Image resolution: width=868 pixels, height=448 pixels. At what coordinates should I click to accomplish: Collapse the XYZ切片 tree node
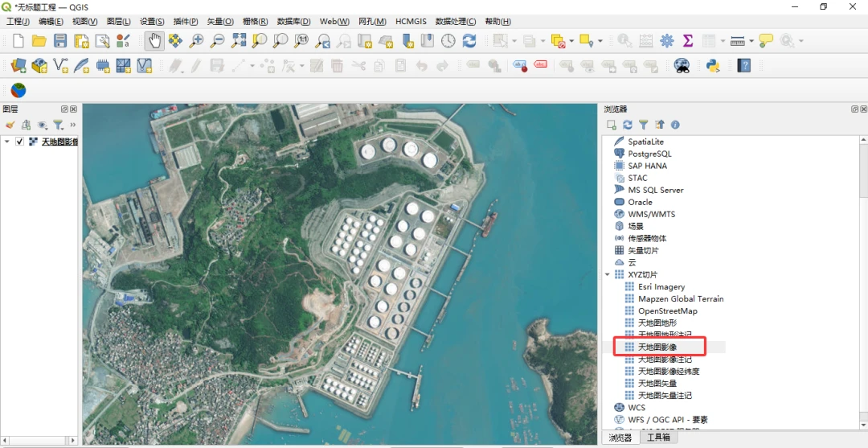pos(608,275)
